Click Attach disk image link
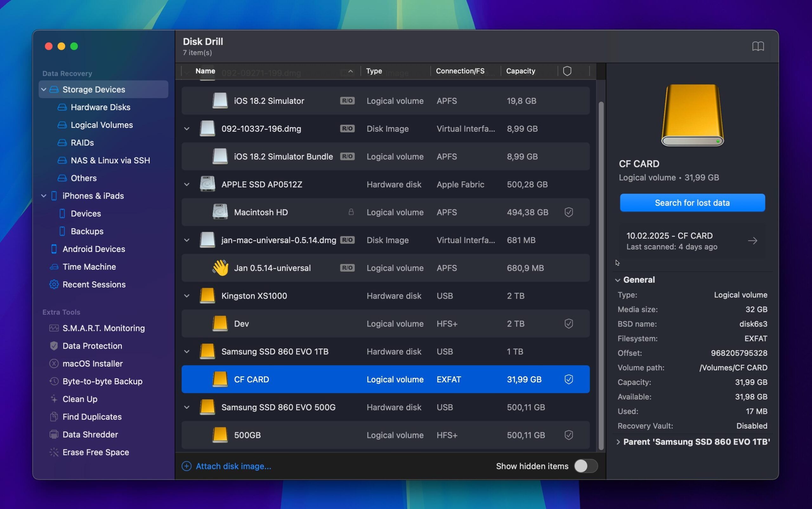Screen dimensions: 812x509 pos(233,466)
